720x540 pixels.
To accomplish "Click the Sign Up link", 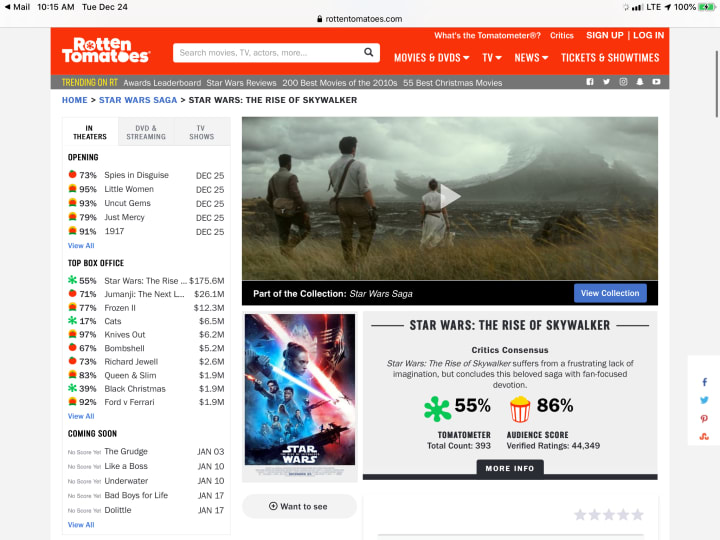I will click(604, 35).
